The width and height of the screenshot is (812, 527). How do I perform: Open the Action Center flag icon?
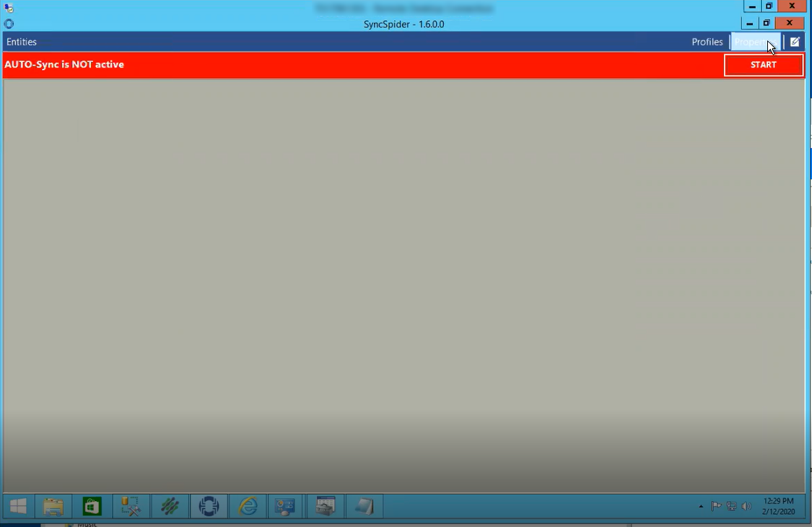(716, 506)
